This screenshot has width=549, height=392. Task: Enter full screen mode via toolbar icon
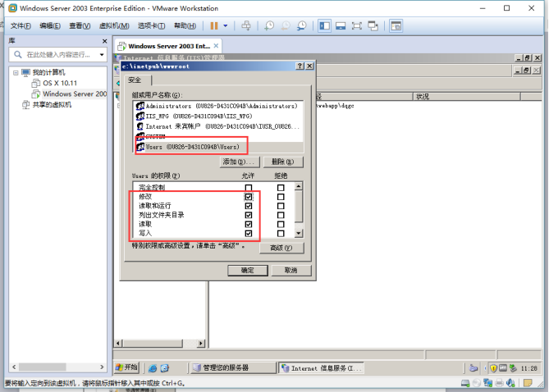click(x=356, y=25)
